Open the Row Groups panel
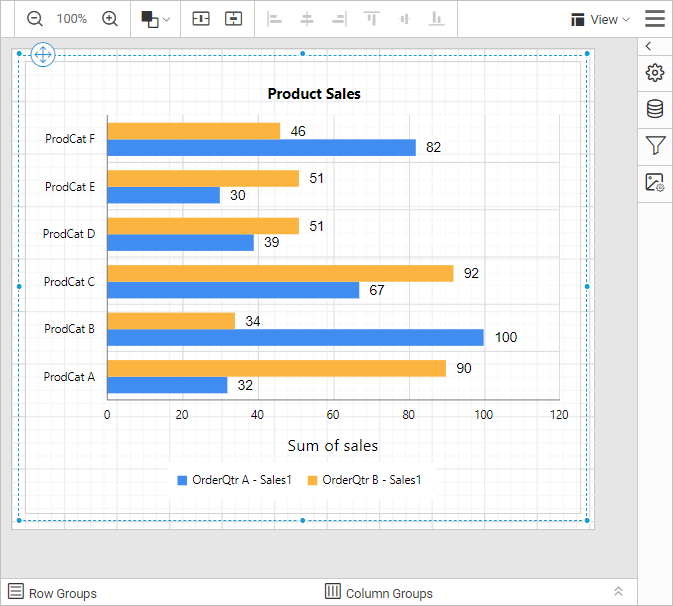 [52, 592]
